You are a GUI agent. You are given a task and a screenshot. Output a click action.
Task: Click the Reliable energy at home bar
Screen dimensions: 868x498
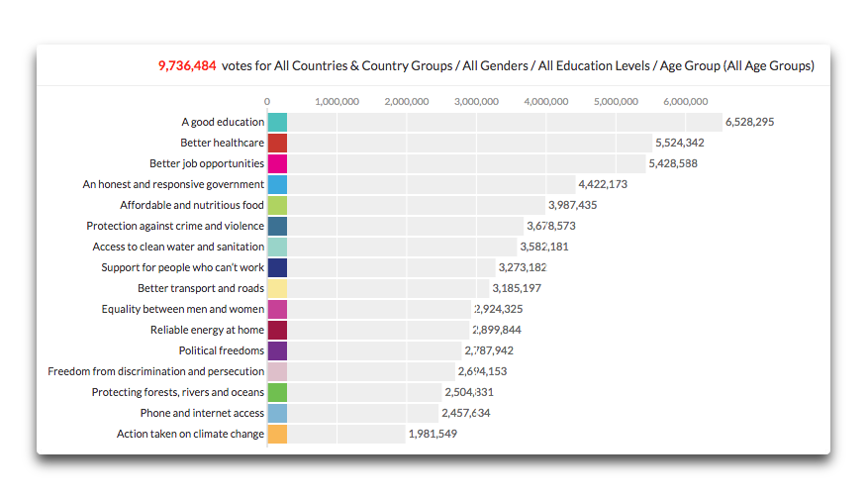point(376,330)
